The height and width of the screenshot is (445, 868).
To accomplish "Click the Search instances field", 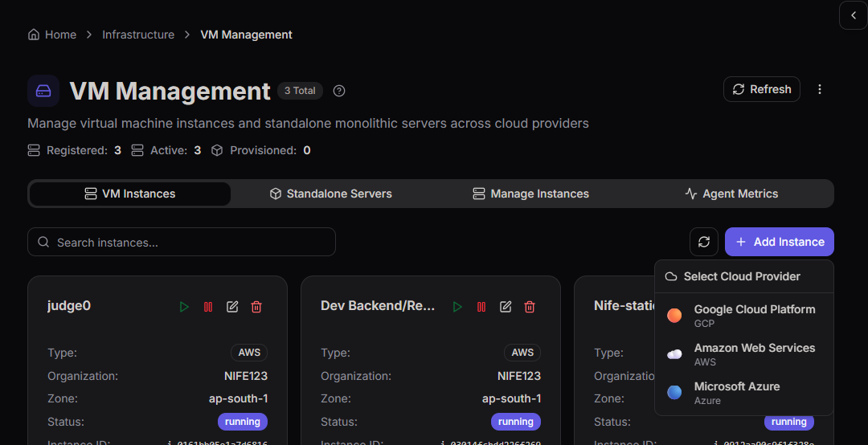I will tap(182, 242).
